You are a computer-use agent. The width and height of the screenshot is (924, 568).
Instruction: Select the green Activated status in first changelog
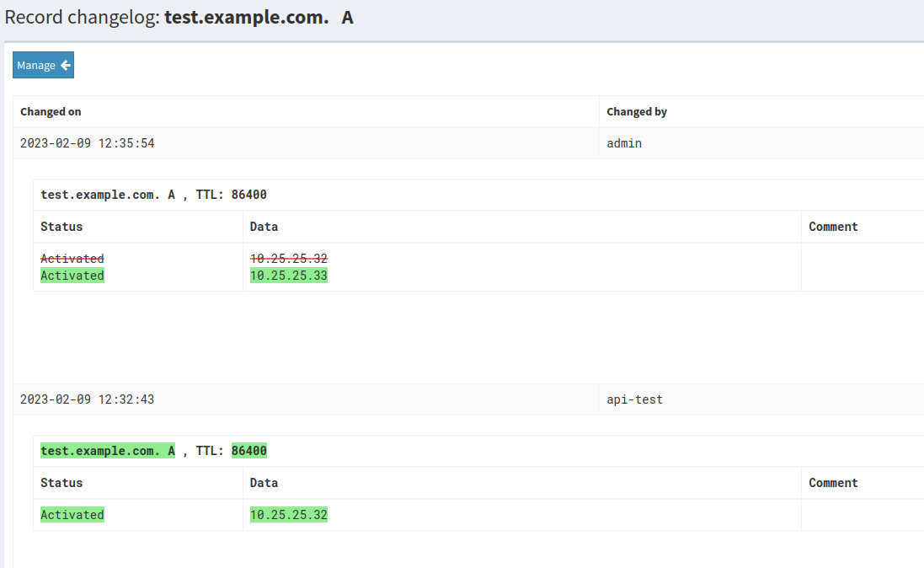click(72, 275)
